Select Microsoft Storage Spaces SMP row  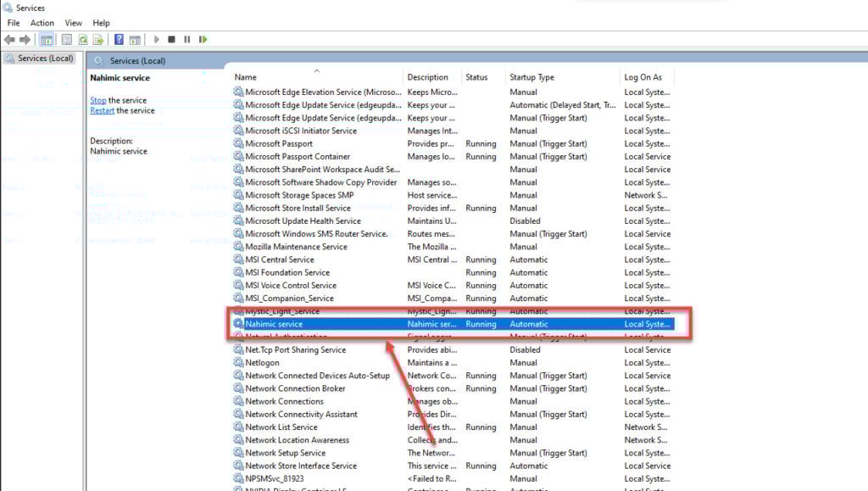point(453,195)
